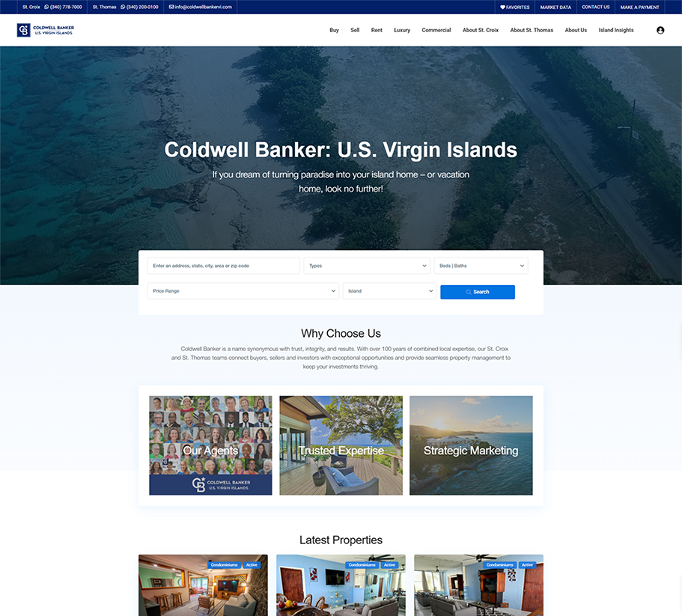Screen dimensions: 682x616
Task: Select the Buy menu item
Action: pyautogui.click(x=334, y=30)
